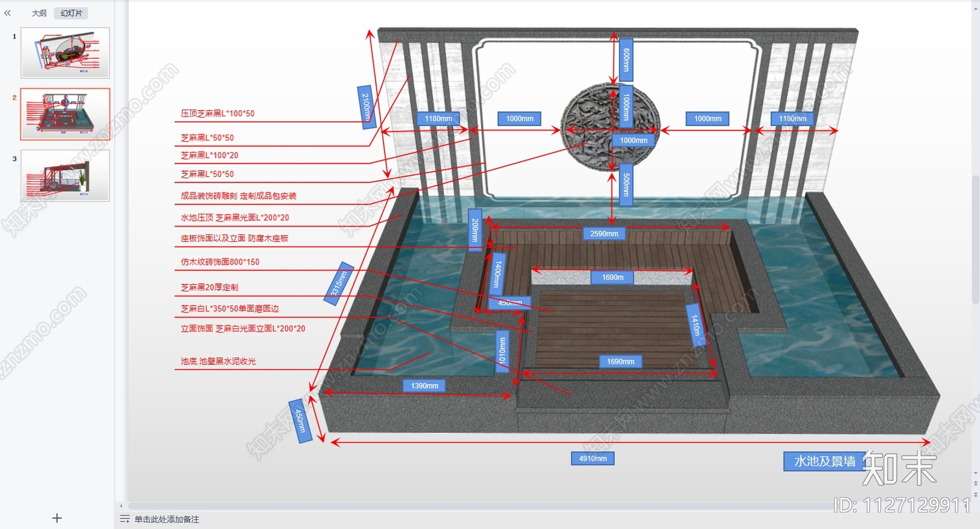980x529 pixels.
Task: Click the scroll-up arrow of the vertical scrollbar
Action: [975, 7]
